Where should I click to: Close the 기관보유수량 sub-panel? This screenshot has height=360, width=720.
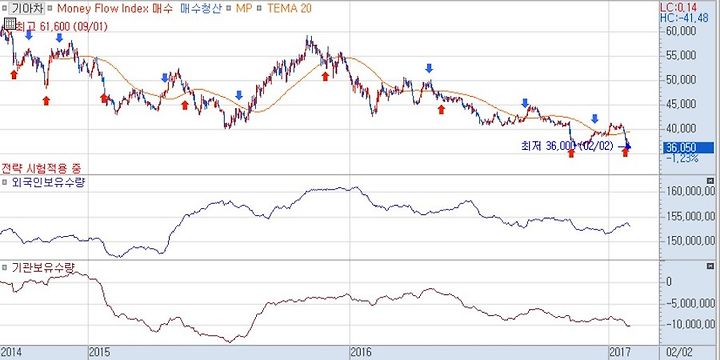coord(711,265)
